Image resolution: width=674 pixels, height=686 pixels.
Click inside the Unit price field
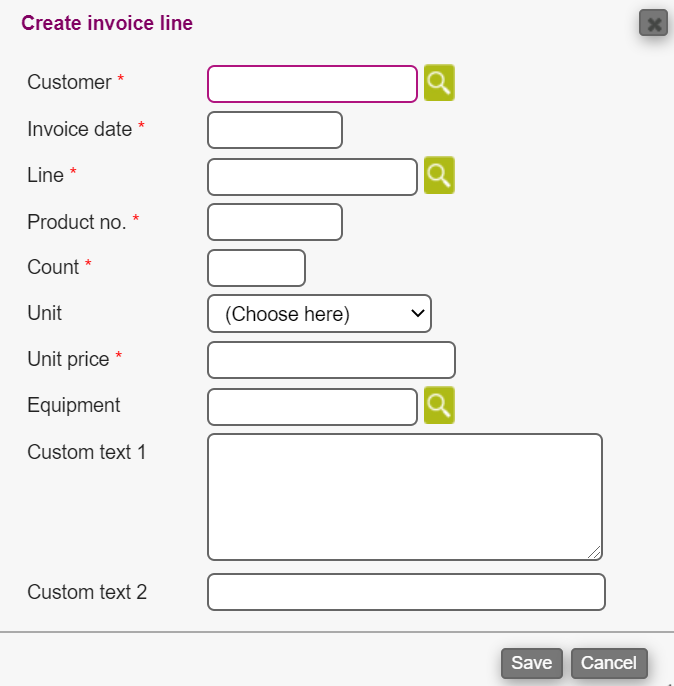(331, 360)
